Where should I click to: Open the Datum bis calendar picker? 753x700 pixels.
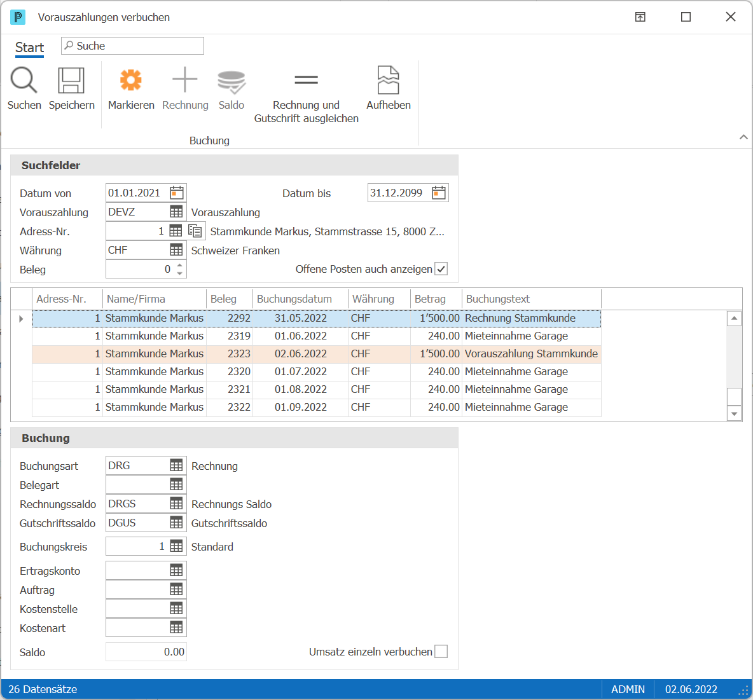coord(438,193)
